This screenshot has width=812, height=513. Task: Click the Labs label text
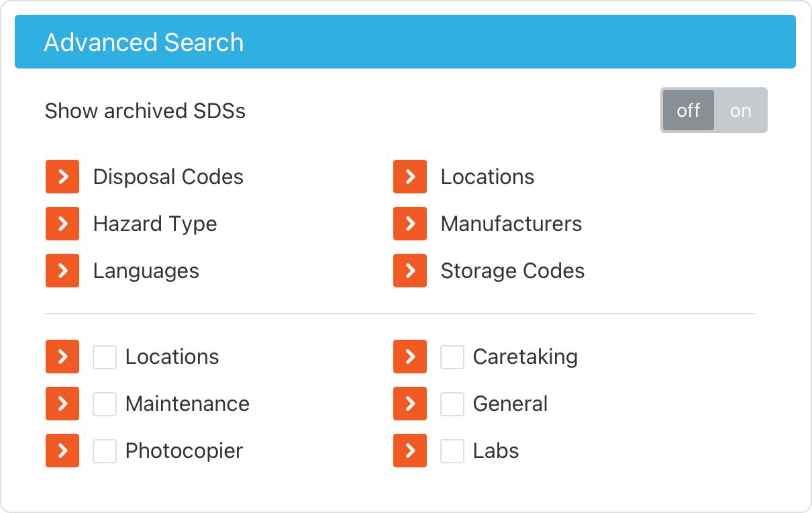tap(496, 451)
